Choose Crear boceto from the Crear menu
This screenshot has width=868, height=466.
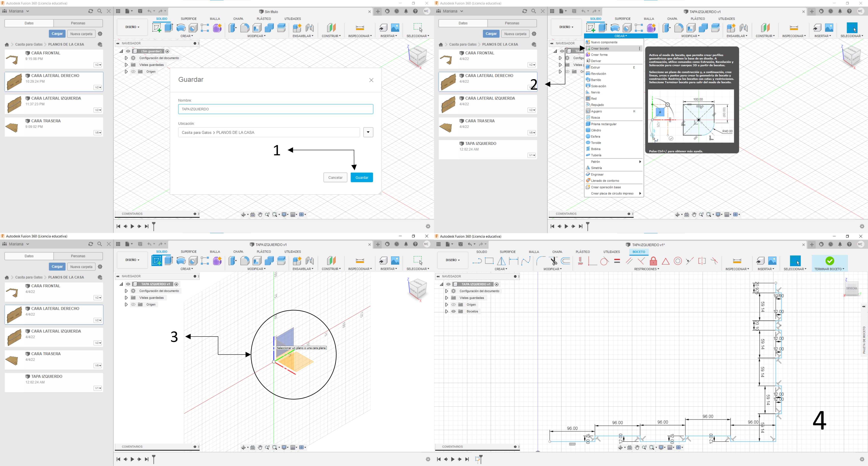click(x=600, y=49)
